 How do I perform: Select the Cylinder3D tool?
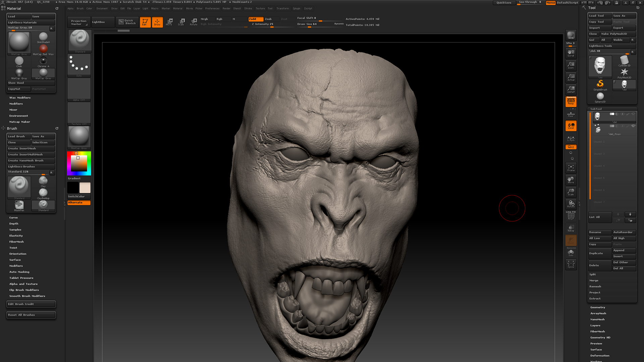[x=624, y=61]
